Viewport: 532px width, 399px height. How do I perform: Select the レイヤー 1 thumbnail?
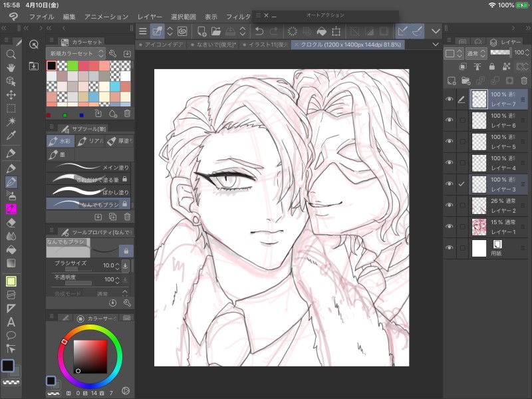click(479, 227)
